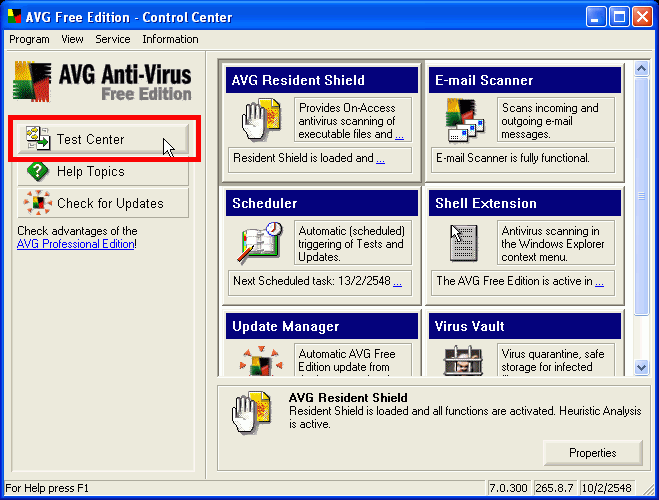659x500 pixels.
Task: Select the Resident Shield hand icon
Action: pyautogui.click(x=261, y=119)
